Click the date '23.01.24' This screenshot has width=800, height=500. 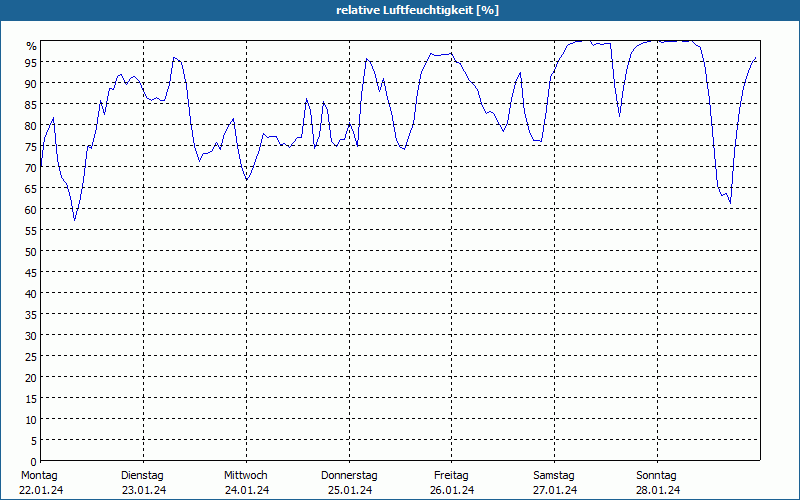(x=144, y=490)
